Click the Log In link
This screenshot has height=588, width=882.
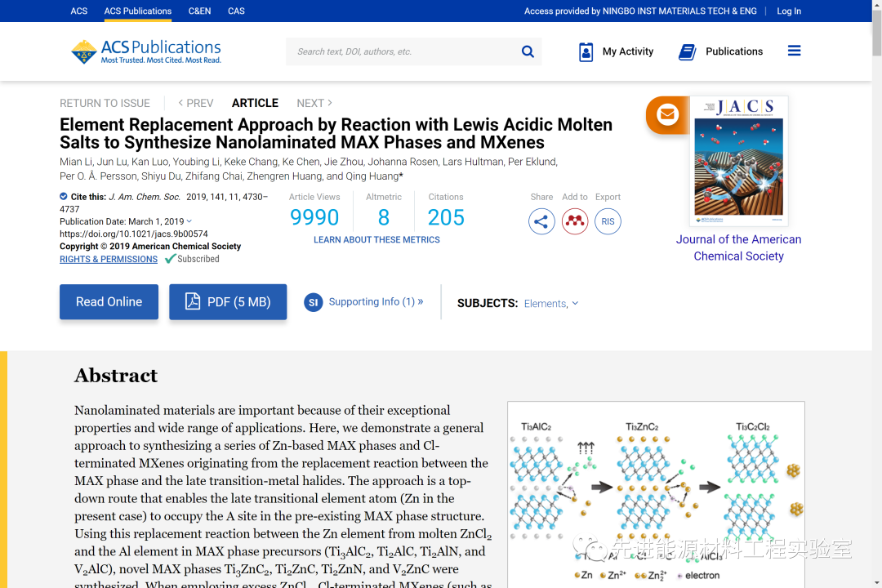[789, 11]
